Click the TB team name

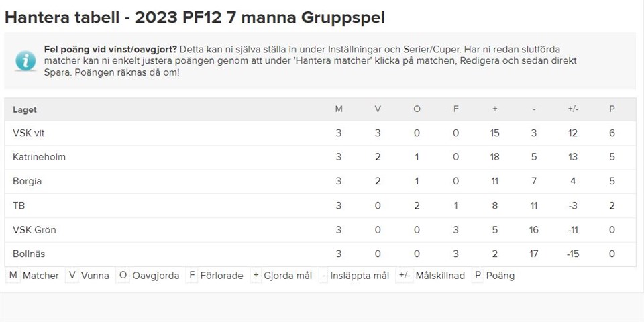[19, 206]
